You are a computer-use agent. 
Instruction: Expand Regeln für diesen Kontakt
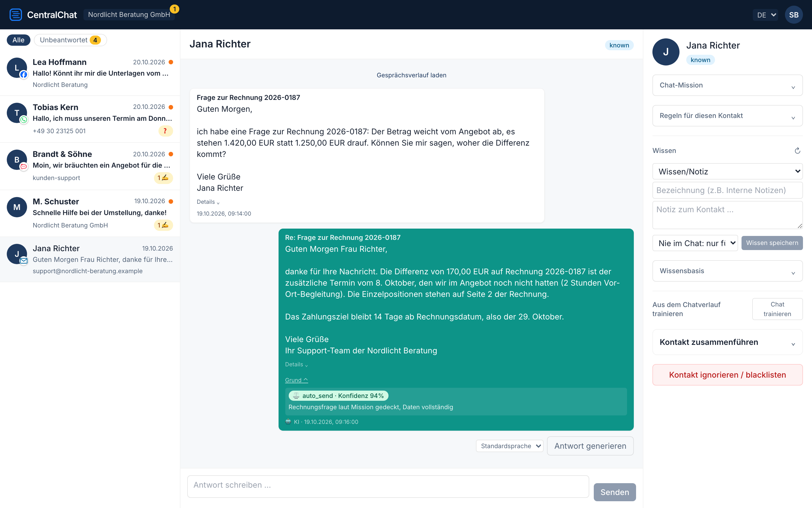click(727, 116)
